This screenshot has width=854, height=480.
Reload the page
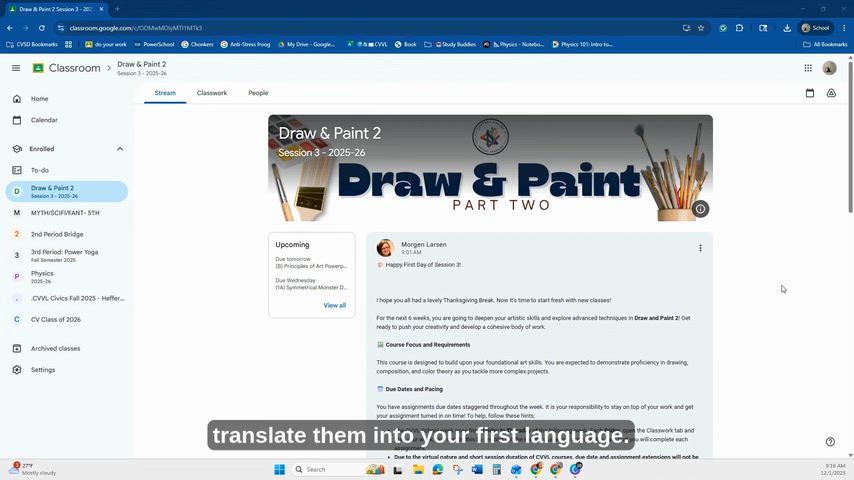41,28
